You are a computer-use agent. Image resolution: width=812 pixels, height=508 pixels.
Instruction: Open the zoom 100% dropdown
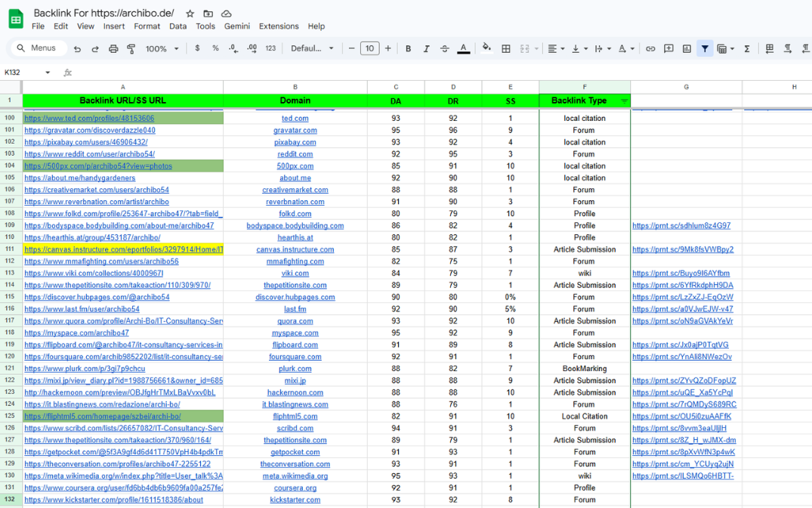[x=161, y=48]
